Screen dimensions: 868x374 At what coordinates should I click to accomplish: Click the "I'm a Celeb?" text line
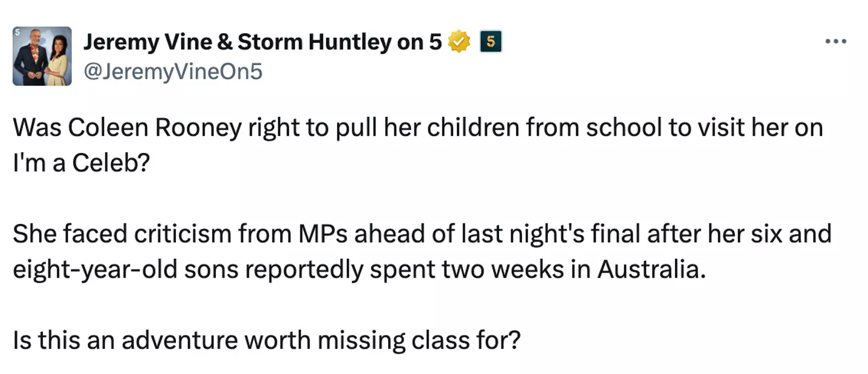80,164
